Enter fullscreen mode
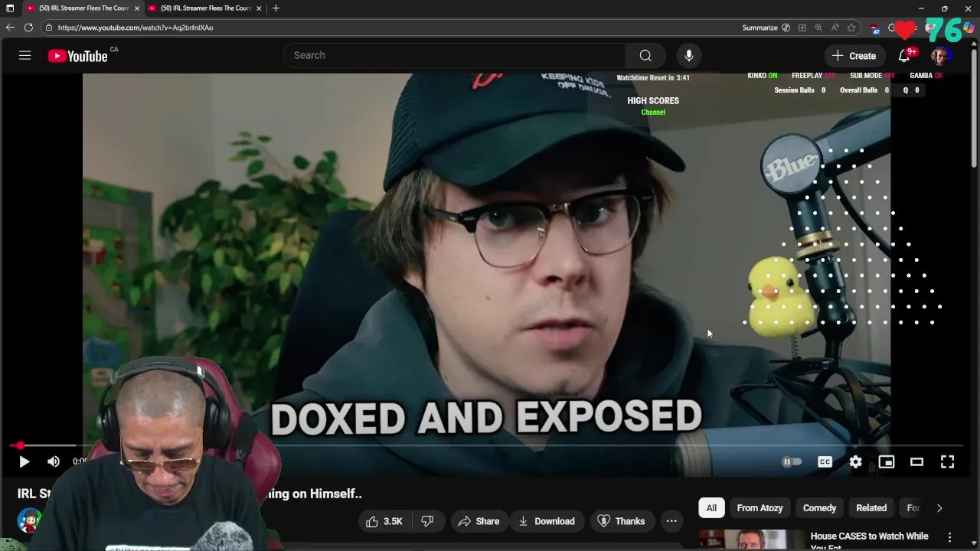The width and height of the screenshot is (980, 551). (x=947, y=461)
